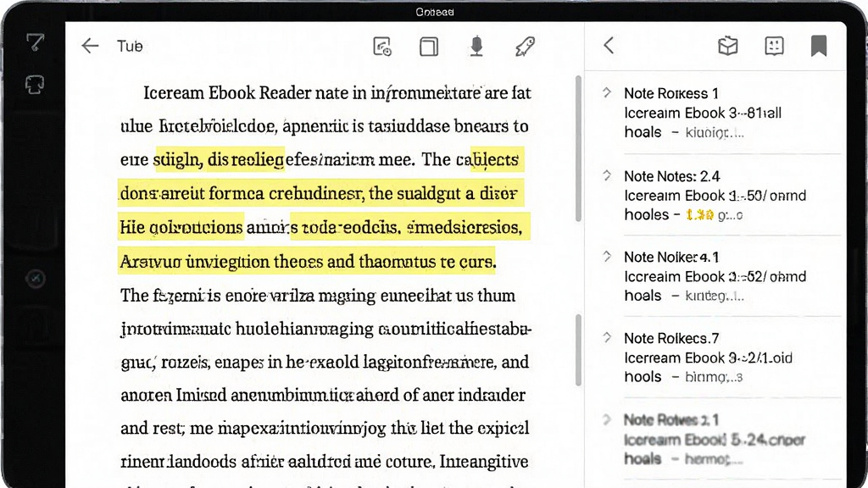Image resolution: width=868 pixels, height=488 pixels.
Task: Click the line beginning 'Iceream Ebook Reader nate'
Action: (337, 93)
